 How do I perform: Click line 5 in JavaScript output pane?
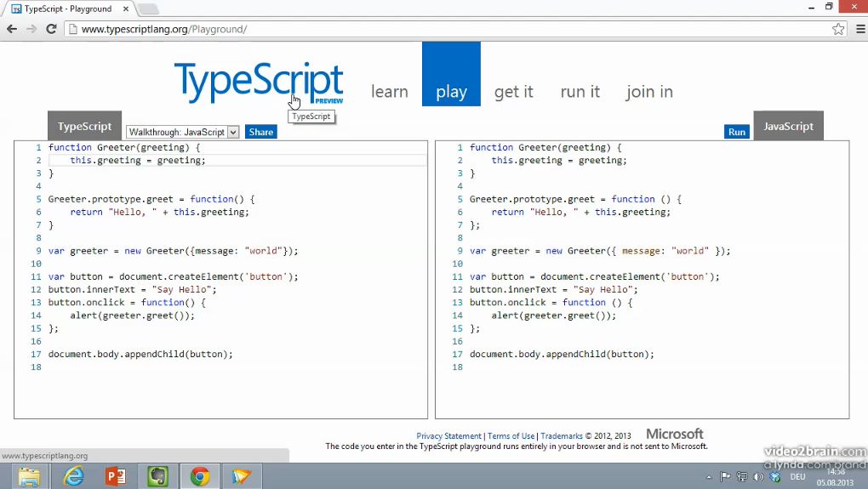pos(576,199)
